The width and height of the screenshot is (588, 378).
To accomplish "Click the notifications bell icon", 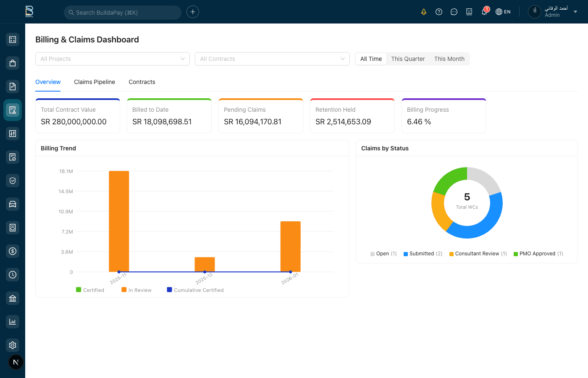I will coord(484,12).
